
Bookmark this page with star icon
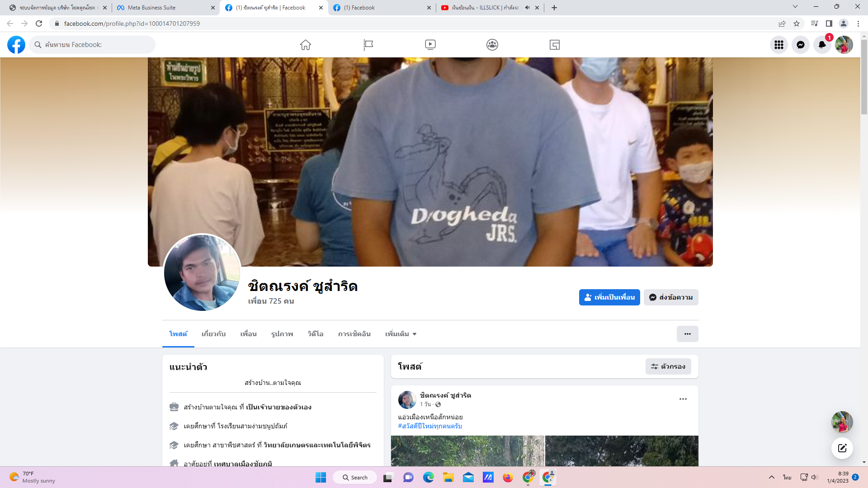click(x=797, y=23)
